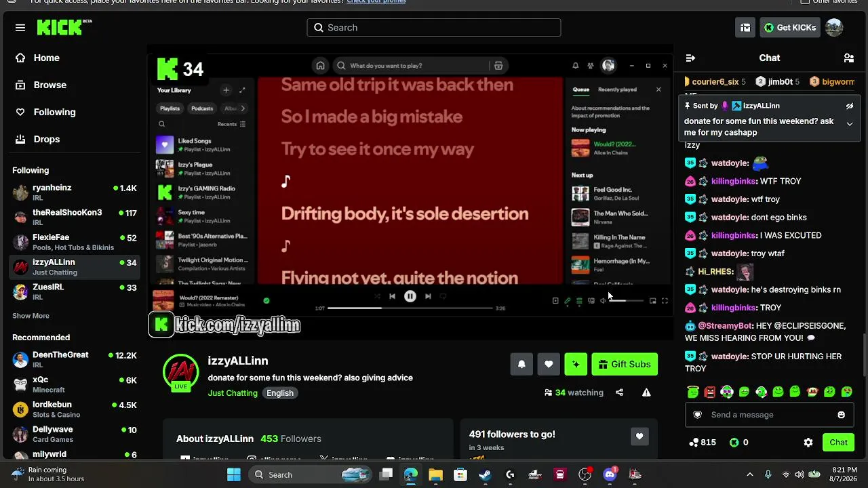Open FlexieFae channel in sidebar
This screenshot has width=868, height=488.
75,242
